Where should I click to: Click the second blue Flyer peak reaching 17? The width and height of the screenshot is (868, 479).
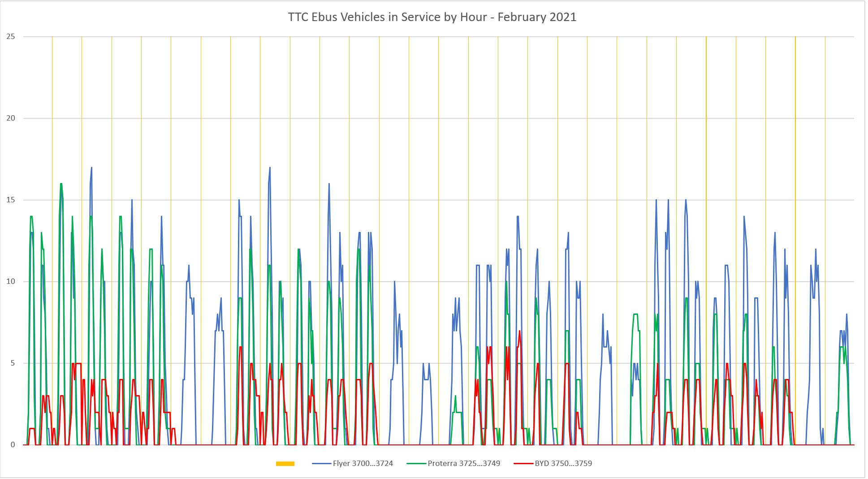tap(270, 168)
